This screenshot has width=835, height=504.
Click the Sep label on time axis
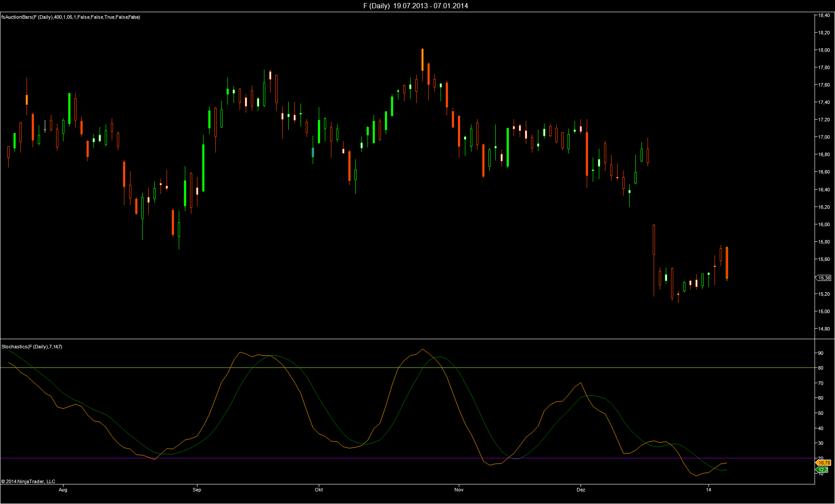(x=197, y=490)
